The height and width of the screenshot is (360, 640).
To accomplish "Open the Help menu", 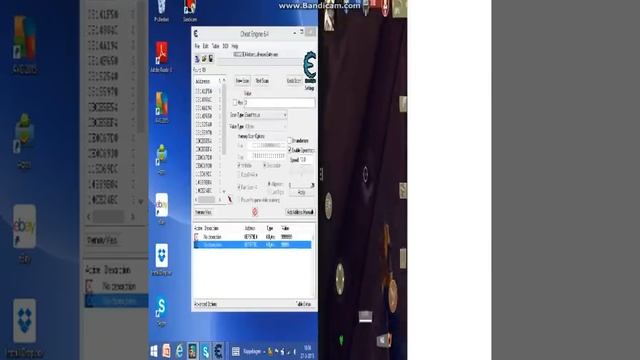I will [235, 46].
